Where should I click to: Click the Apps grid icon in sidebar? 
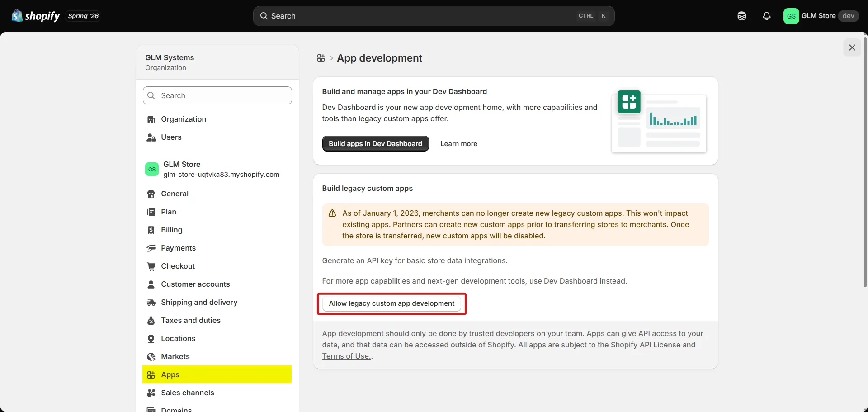[151, 375]
